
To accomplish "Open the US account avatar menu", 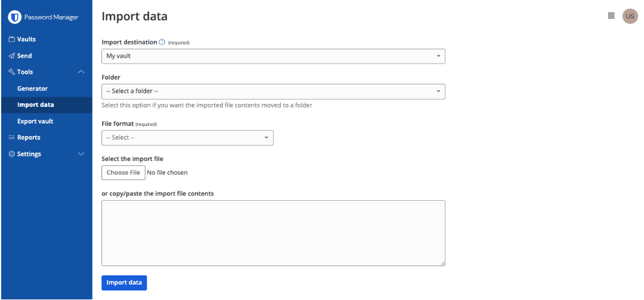I will (x=630, y=16).
